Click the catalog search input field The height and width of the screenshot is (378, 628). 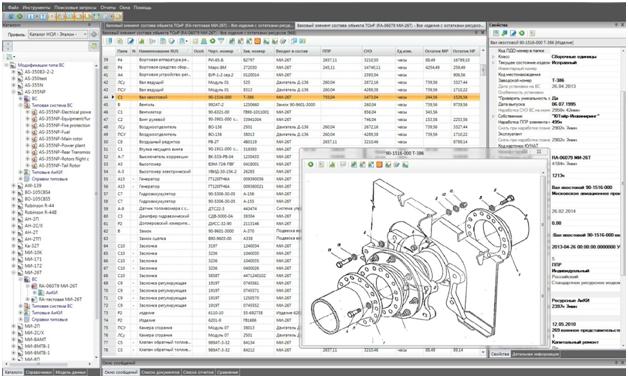pos(51,46)
